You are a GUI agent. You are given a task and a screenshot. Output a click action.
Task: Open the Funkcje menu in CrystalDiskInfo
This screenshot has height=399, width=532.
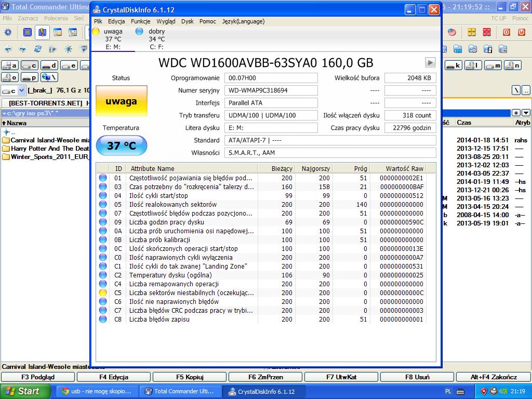tap(140, 21)
